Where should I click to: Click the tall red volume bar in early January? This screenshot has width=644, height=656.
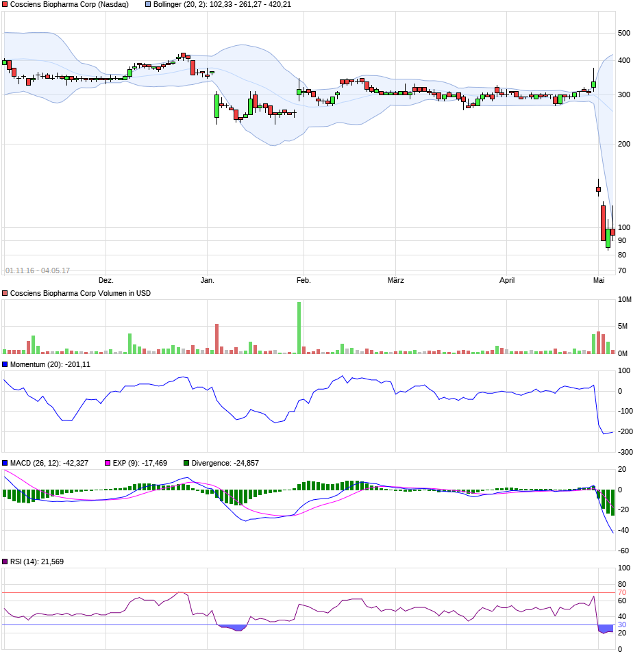click(216, 339)
